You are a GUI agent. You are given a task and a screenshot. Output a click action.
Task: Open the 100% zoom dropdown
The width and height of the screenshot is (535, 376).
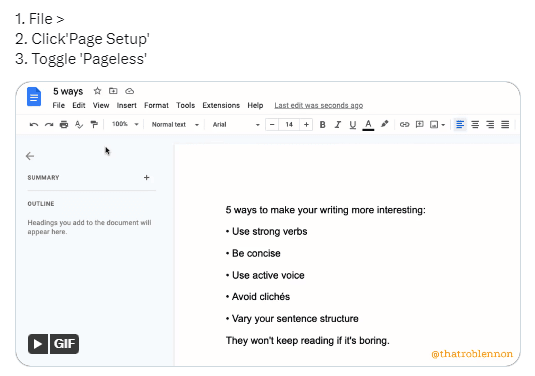[125, 124]
